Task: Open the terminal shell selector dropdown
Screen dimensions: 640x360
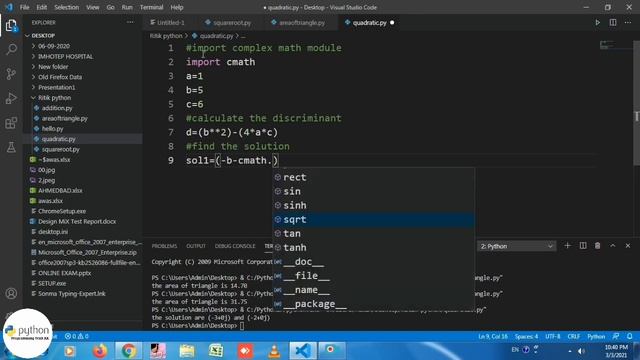Action: point(516,246)
